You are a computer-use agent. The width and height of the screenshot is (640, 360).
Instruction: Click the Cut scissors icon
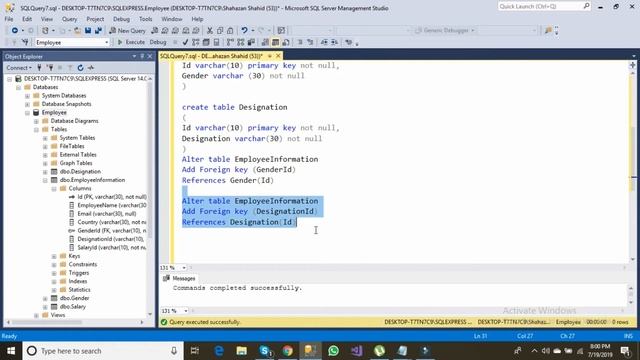click(x=210, y=31)
